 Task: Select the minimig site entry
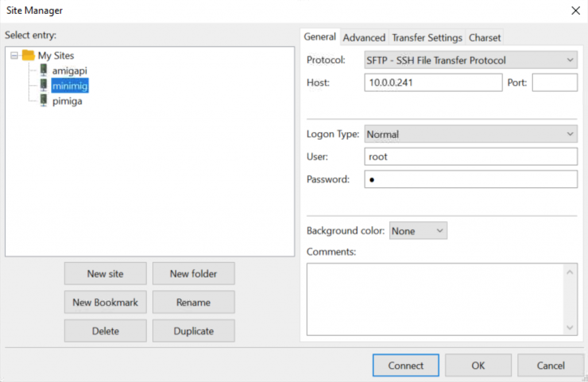(x=69, y=86)
